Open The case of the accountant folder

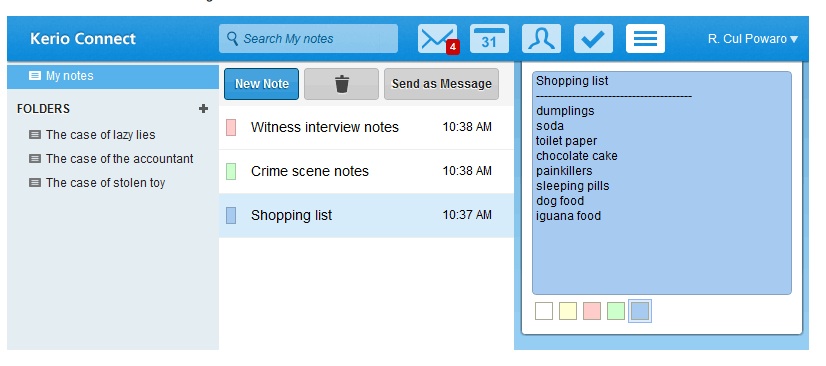pos(120,159)
